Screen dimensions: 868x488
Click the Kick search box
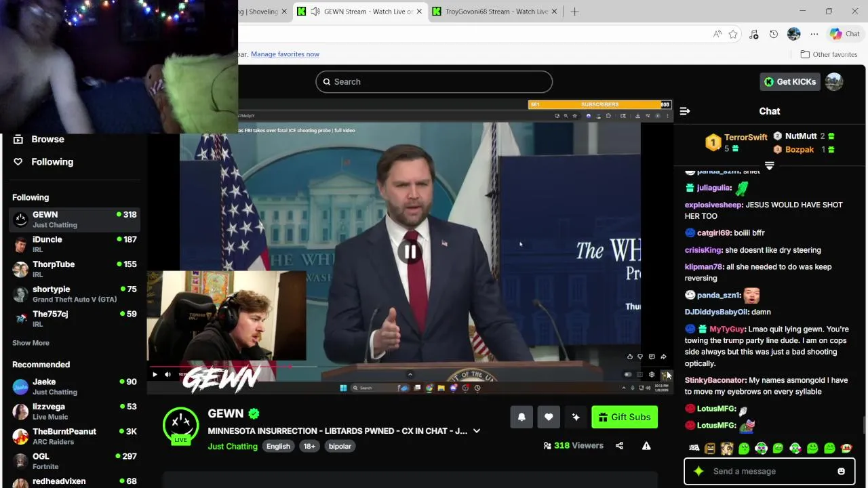[x=434, y=81]
